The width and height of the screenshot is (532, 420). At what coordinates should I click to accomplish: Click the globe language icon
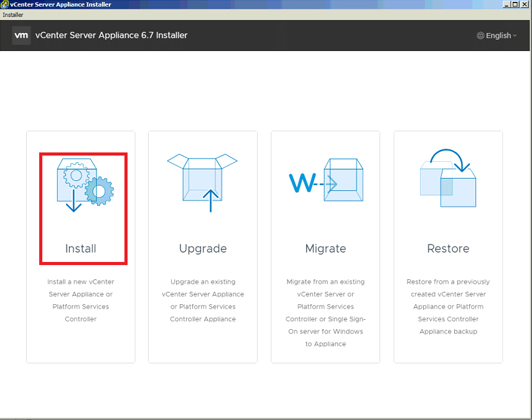pyautogui.click(x=480, y=35)
